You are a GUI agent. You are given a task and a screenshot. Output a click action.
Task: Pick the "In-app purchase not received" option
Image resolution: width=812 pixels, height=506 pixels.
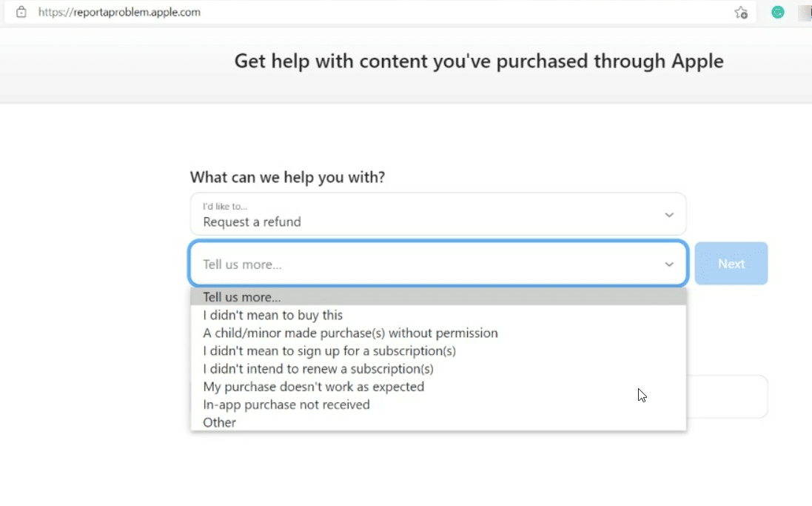pos(286,405)
